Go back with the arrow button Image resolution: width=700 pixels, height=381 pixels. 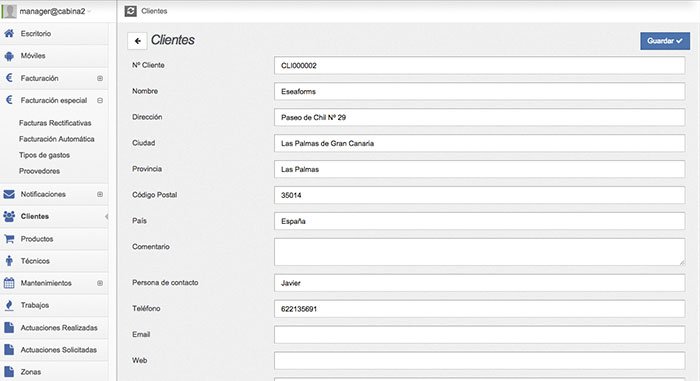click(x=137, y=41)
